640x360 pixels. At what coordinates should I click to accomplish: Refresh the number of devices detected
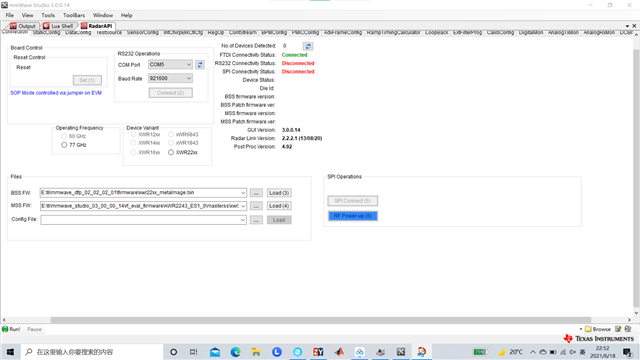coord(308,46)
